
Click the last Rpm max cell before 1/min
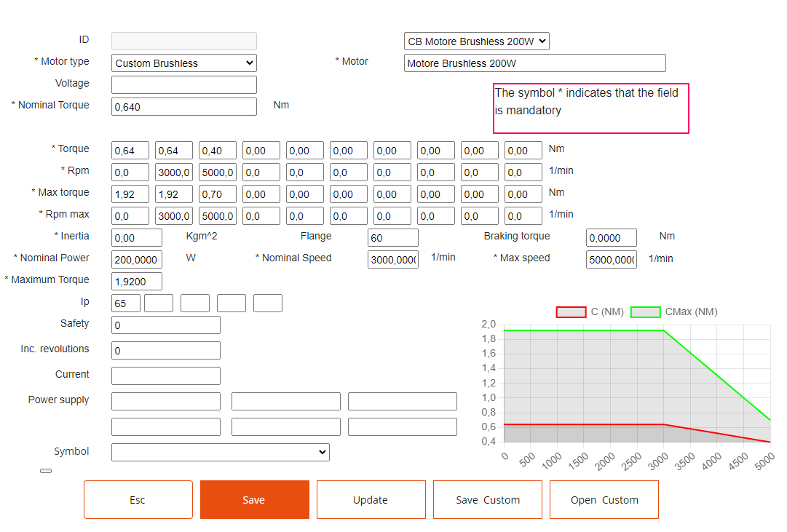coord(523,216)
